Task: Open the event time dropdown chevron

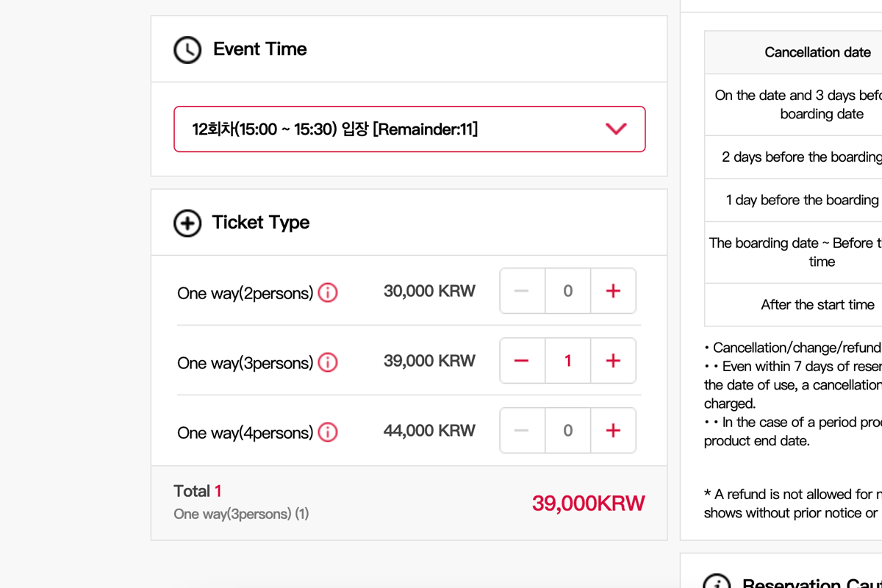Action: [615, 129]
